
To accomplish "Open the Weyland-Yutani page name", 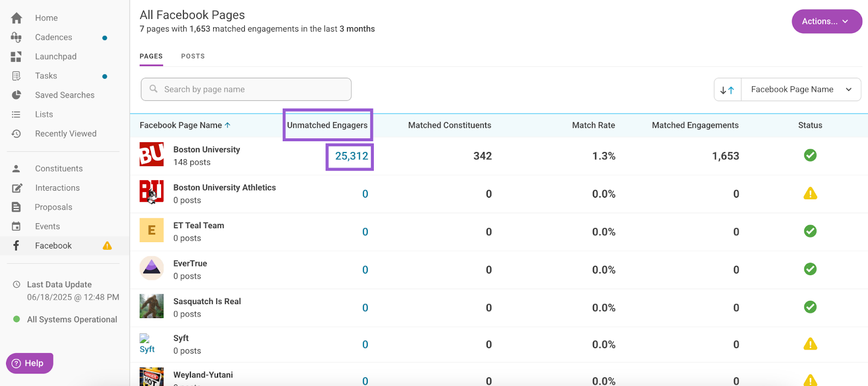I will (203, 375).
